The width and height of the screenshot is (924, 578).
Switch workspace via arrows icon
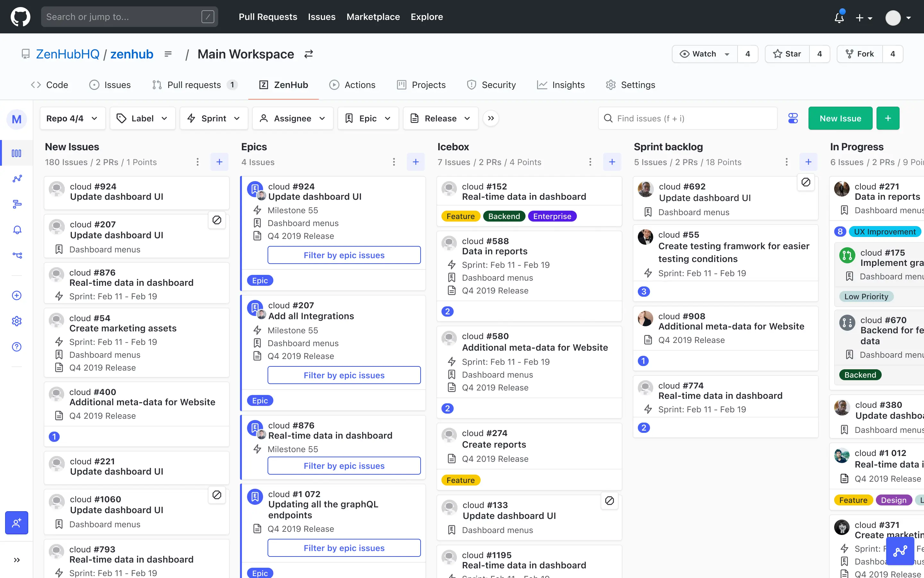pos(309,54)
